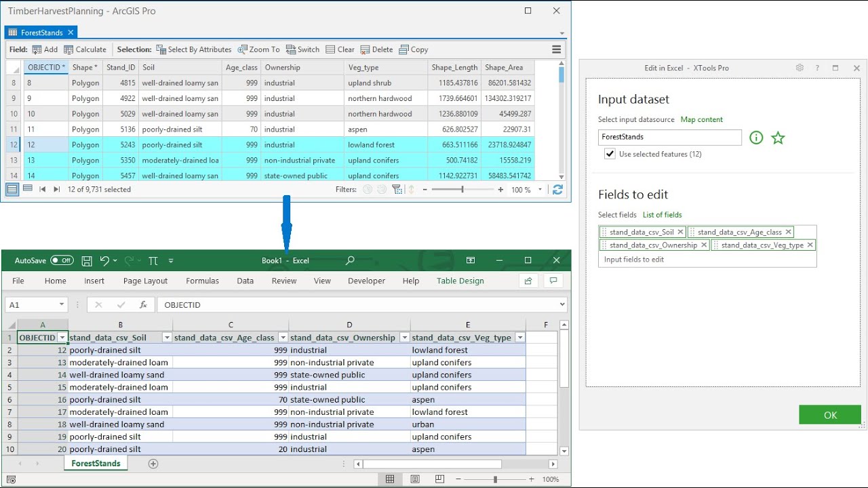Show selected records view button
The height and width of the screenshot is (488, 868).
click(28, 189)
